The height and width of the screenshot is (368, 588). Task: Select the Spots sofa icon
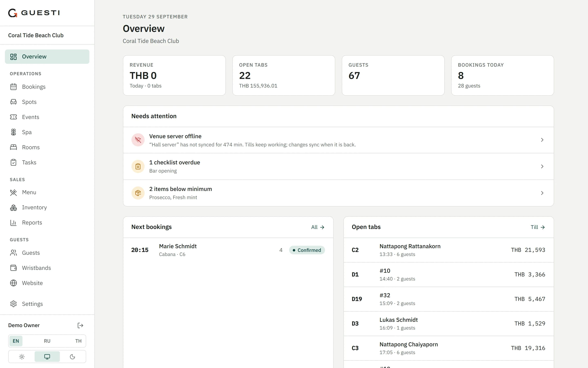point(13,102)
